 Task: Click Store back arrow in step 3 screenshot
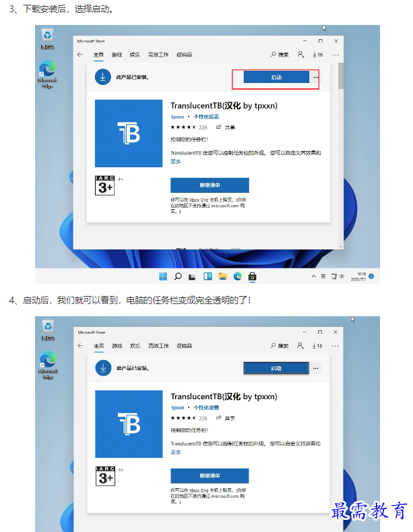[80, 55]
